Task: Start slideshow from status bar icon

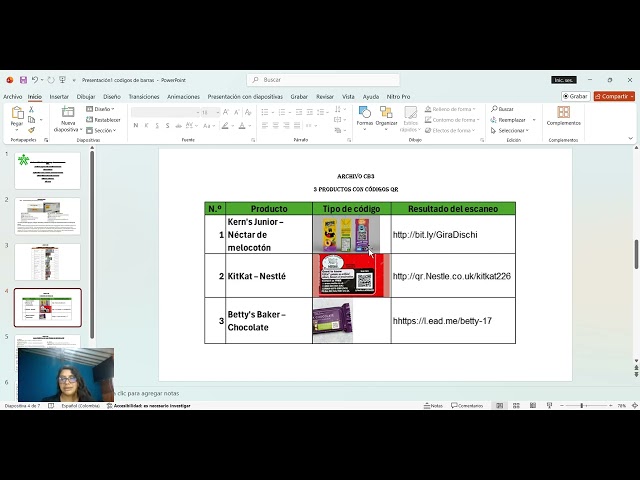Action: [x=549, y=405]
